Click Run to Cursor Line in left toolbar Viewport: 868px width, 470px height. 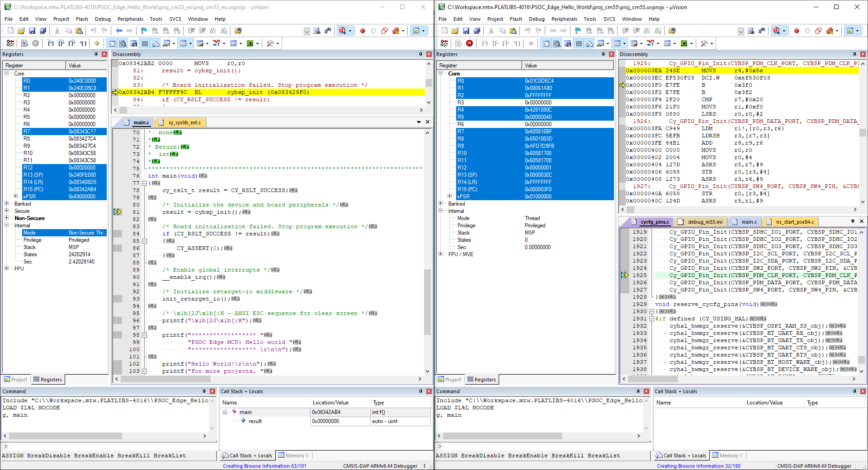[83, 43]
